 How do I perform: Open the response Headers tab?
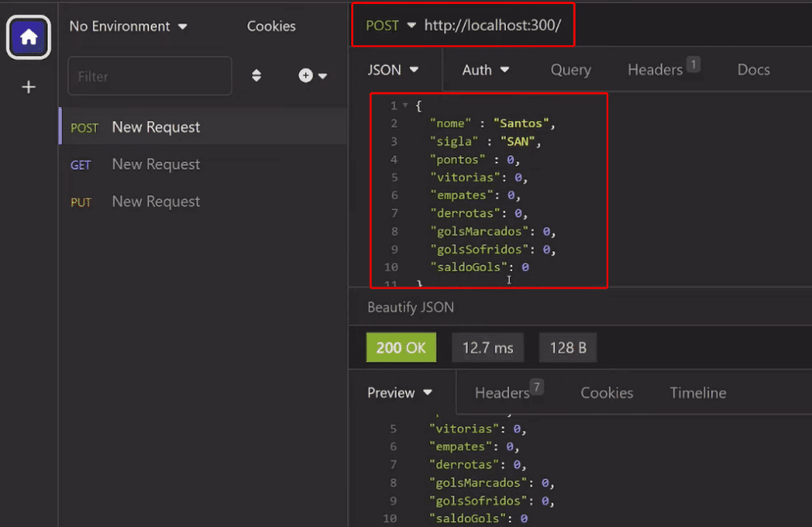click(x=509, y=391)
